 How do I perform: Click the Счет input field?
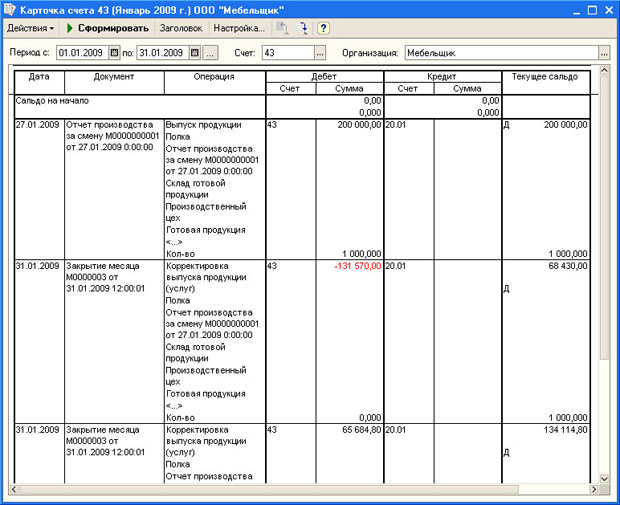click(x=288, y=53)
